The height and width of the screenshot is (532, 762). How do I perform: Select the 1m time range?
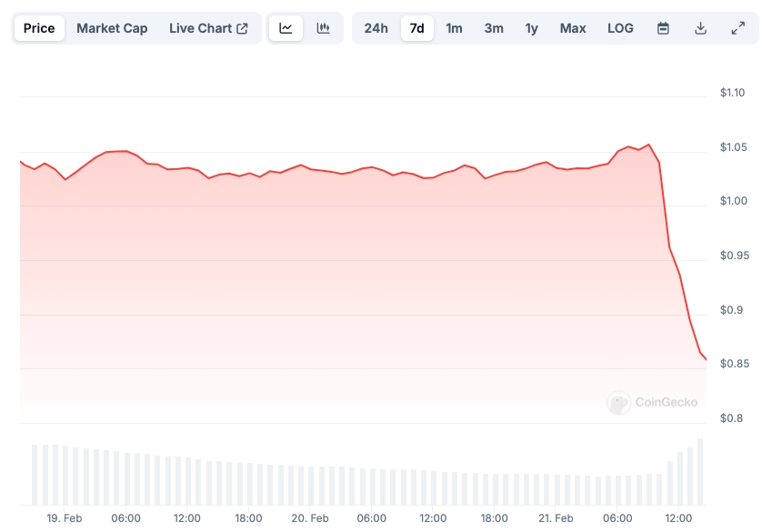click(x=454, y=28)
